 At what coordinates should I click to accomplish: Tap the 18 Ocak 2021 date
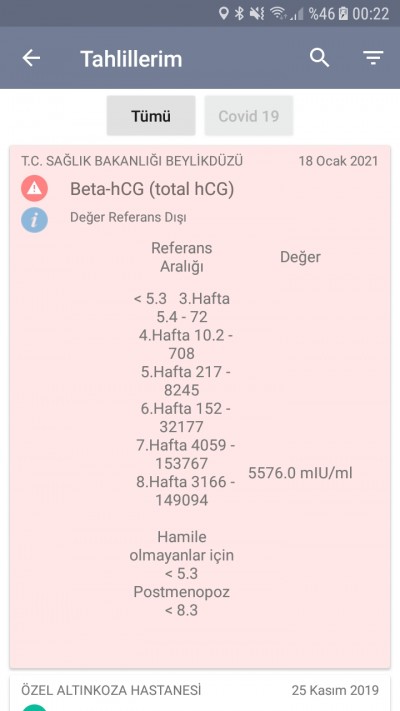tap(338, 161)
